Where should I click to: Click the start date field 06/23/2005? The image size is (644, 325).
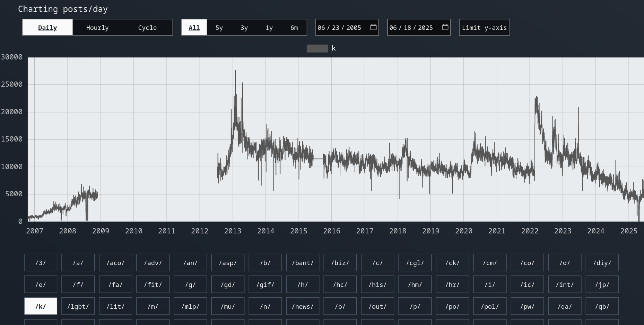click(347, 27)
